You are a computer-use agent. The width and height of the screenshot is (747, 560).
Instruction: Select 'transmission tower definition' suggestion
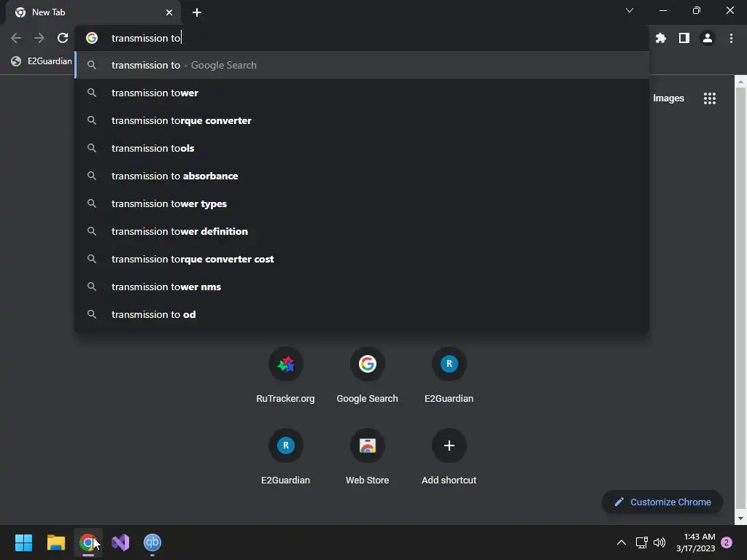[x=362, y=231]
